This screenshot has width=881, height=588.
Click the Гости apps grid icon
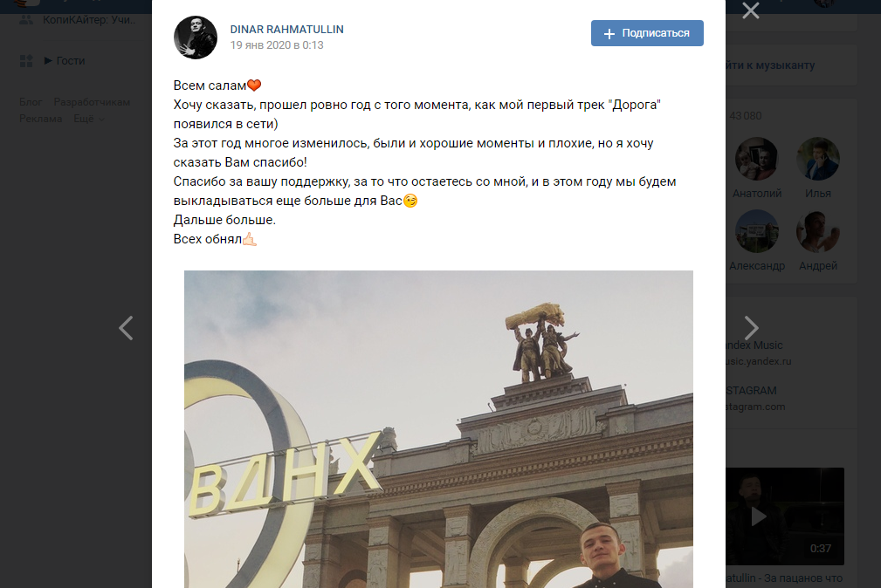26,61
